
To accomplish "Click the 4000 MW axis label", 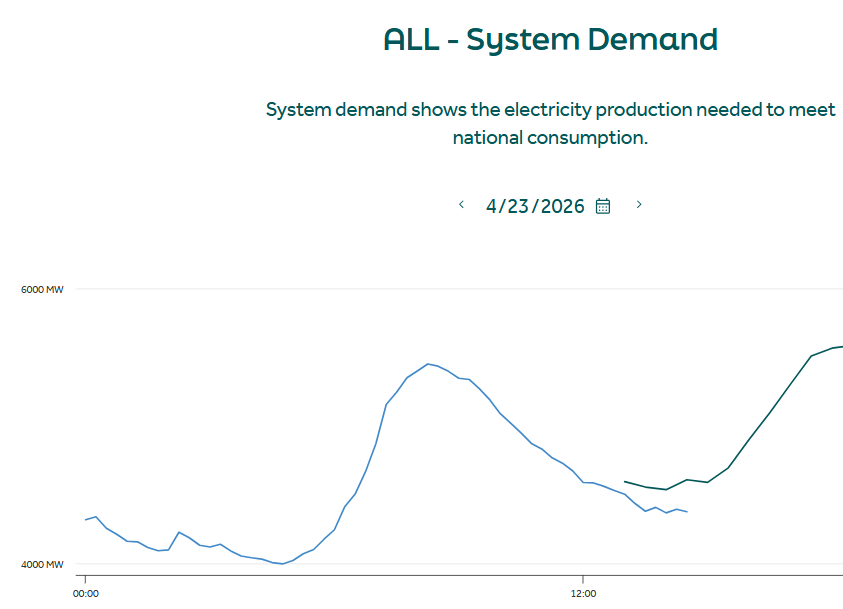I will point(42,564).
